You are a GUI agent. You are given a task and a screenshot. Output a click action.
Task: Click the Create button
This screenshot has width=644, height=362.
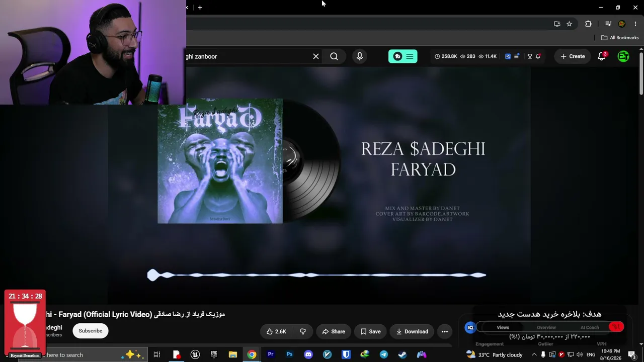[x=573, y=56]
